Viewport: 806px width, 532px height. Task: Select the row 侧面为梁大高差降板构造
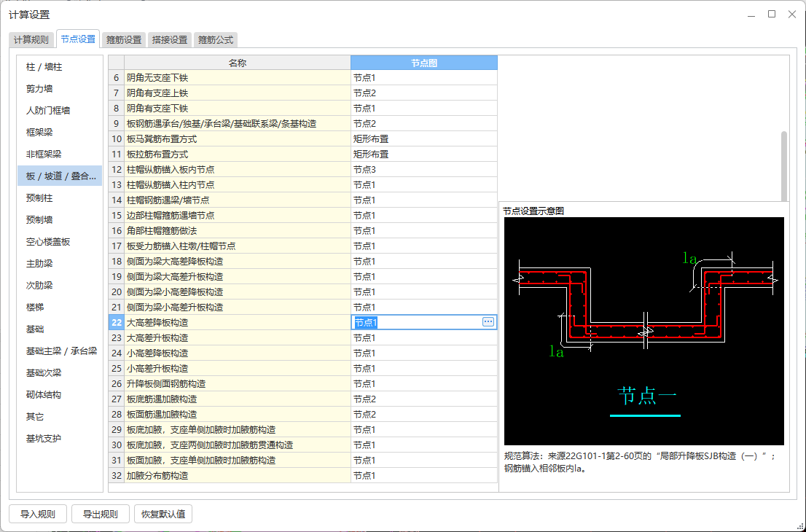tap(302, 261)
